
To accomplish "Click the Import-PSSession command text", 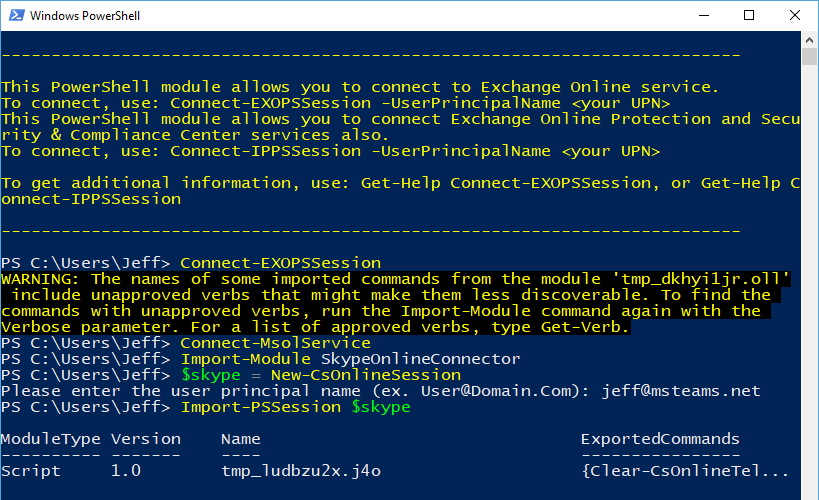I will (261, 407).
